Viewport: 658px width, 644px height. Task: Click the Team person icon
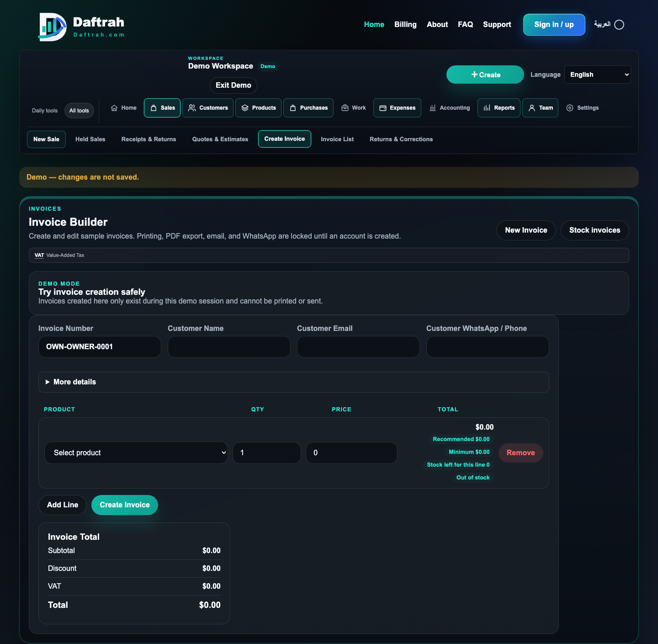click(x=532, y=108)
